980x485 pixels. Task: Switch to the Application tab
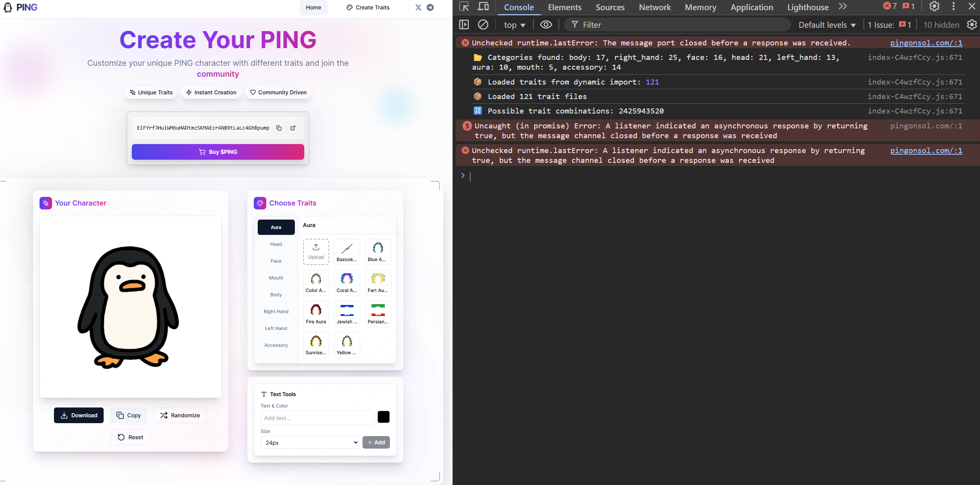[752, 7]
